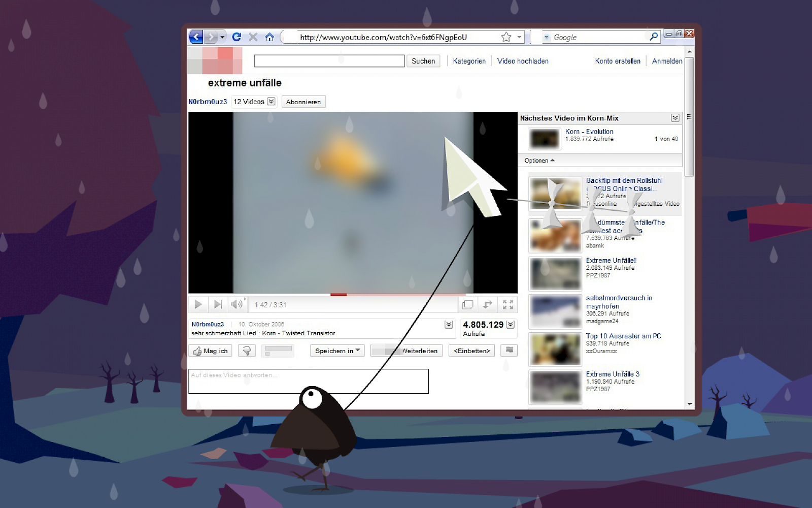Open the Video hochladen page
Screen dimensions: 812x508
tap(523, 61)
